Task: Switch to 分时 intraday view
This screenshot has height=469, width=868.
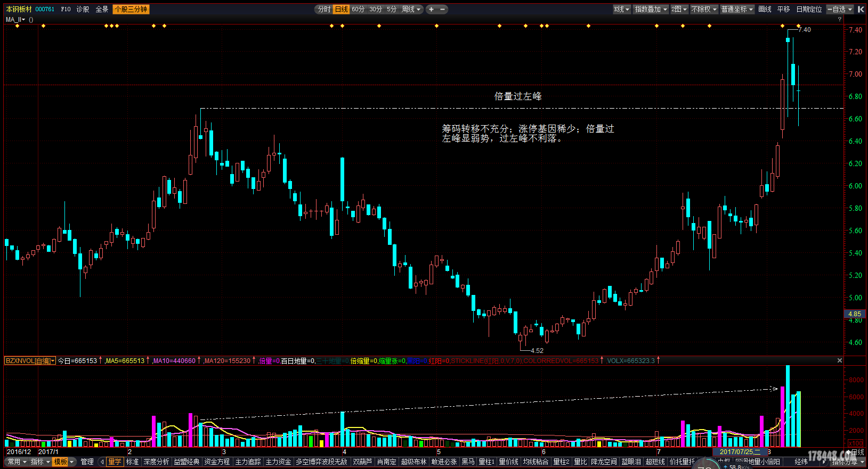Action: pos(324,9)
